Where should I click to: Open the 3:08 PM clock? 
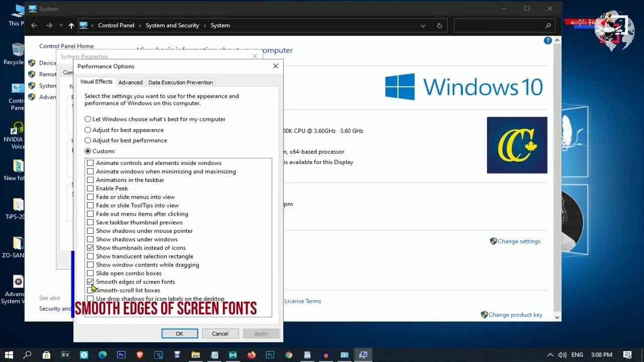point(602,355)
